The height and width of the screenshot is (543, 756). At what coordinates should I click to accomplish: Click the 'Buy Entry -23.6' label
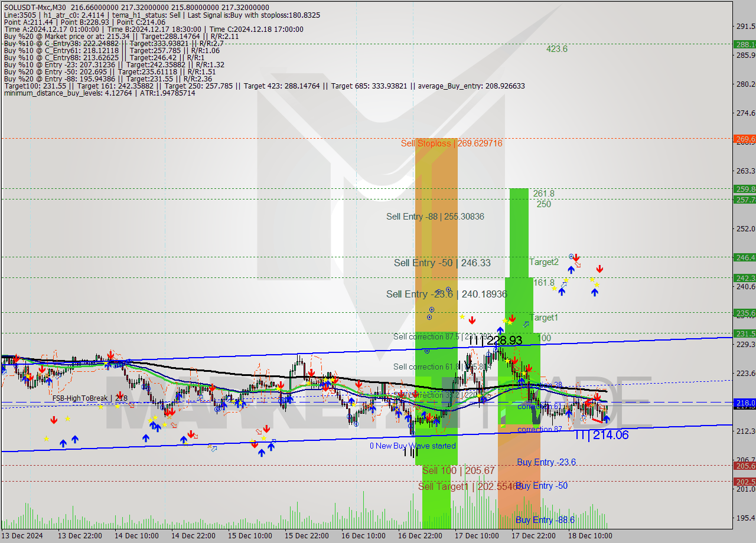pos(546,462)
